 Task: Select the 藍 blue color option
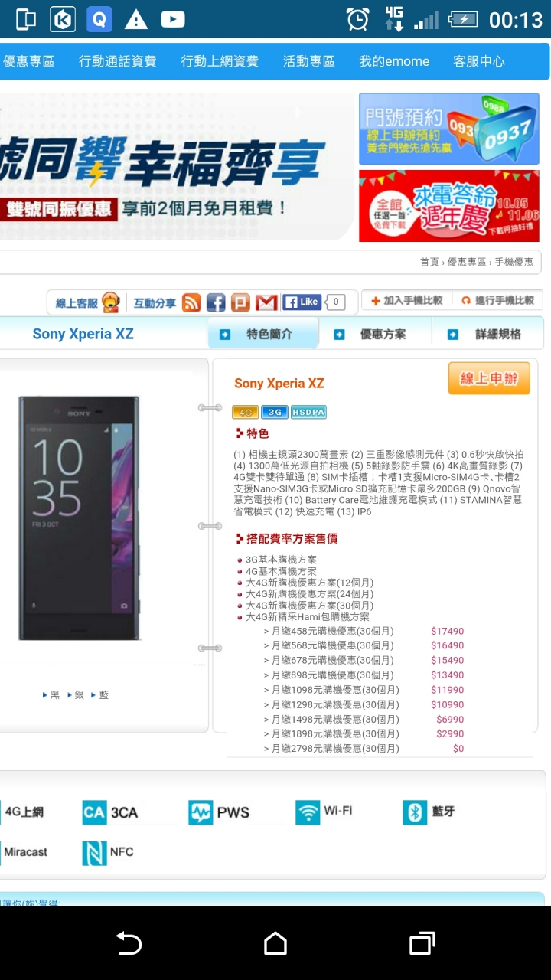[x=99, y=695]
